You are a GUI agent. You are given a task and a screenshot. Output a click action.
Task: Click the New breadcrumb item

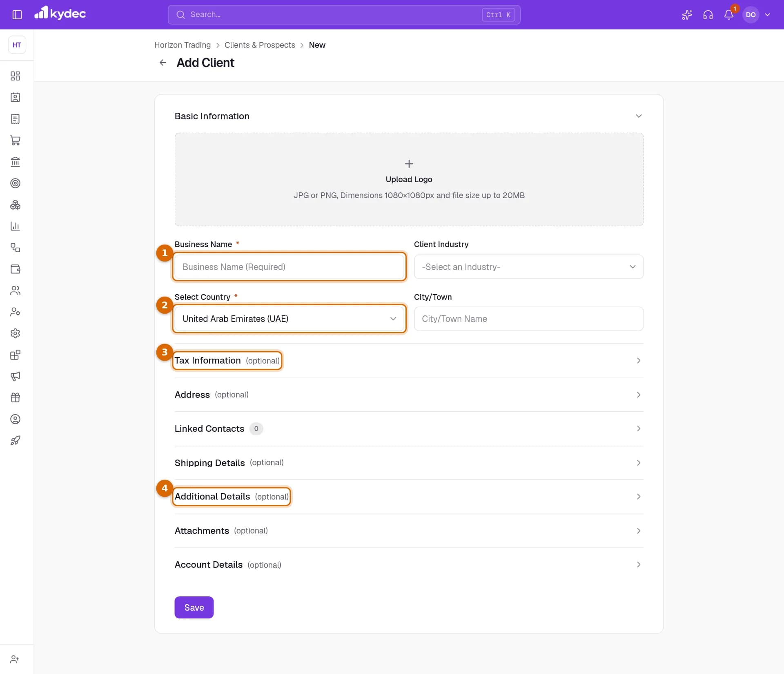click(317, 45)
